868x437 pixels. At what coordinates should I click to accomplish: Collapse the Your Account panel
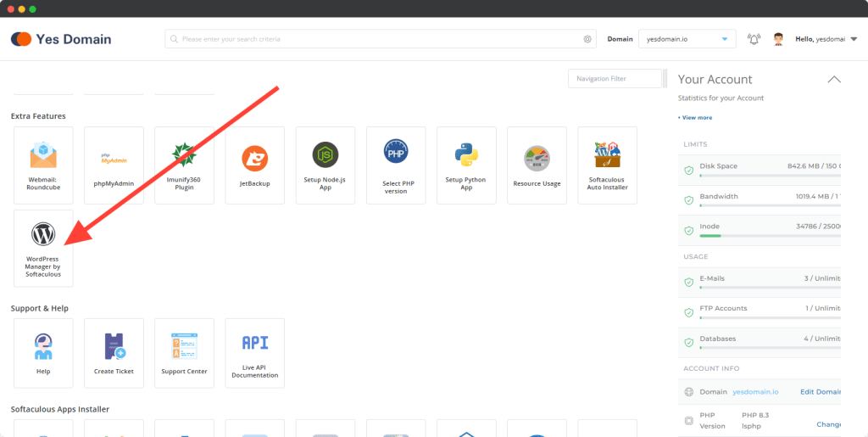click(834, 79)
